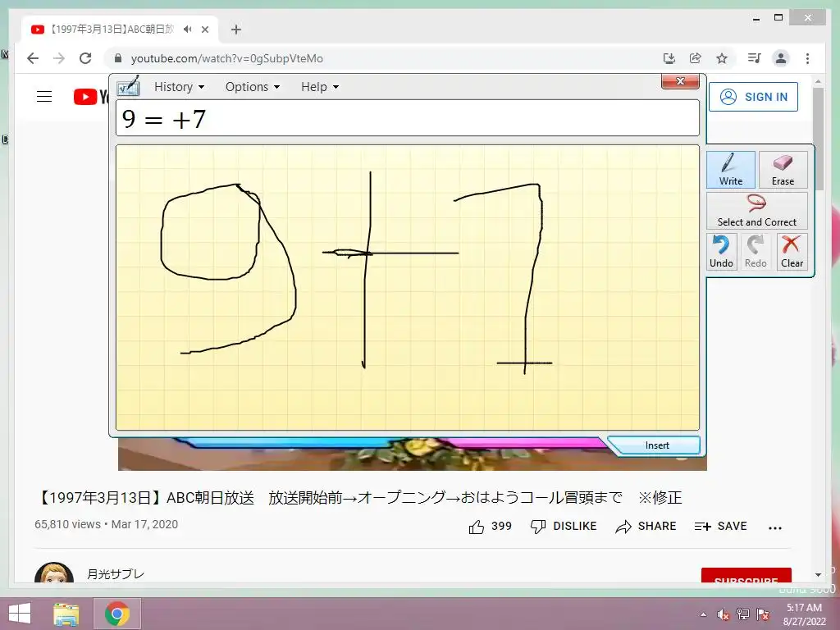The width and height of the screenshot is (840, 630).
Task: Open the Chrome profile avatar
Action: click(x=781, y=58)
